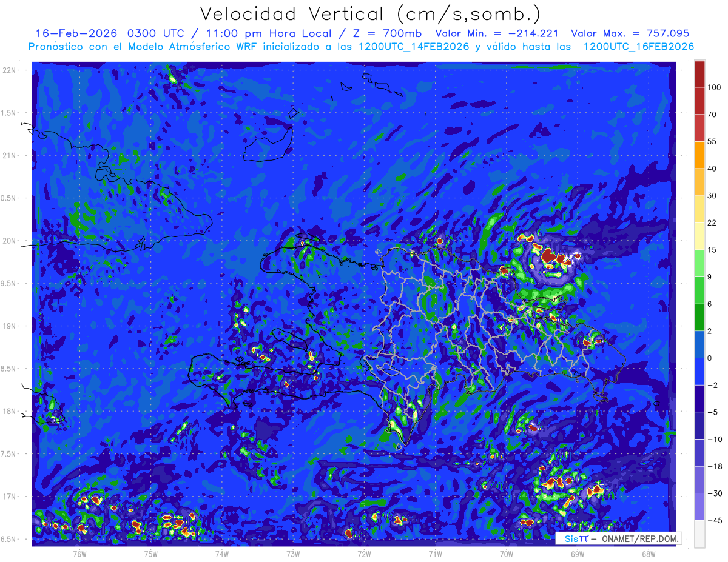Click the latitude label '21N'

9,155
